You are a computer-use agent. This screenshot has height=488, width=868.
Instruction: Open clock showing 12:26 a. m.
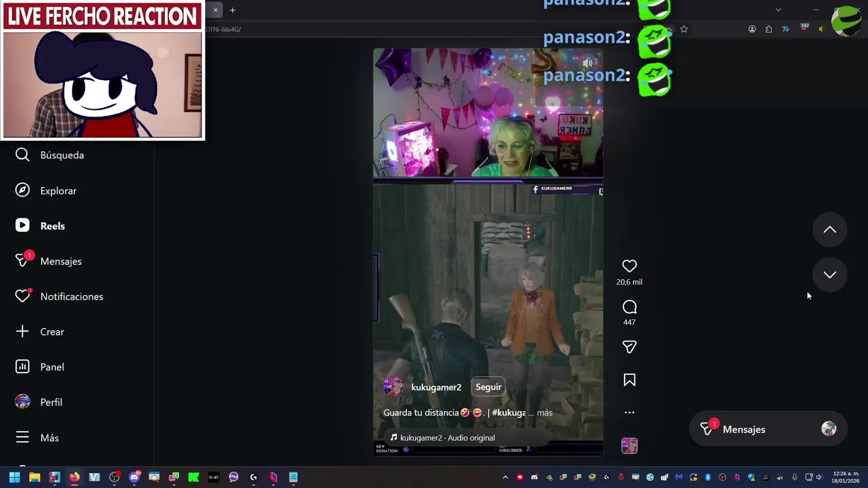pos(846,477)
